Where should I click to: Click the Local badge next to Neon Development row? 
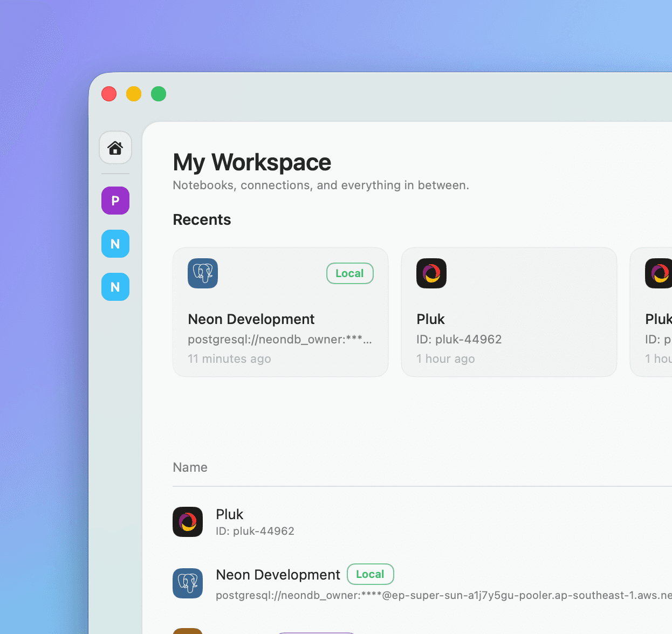pyautogui.click(x=370, y=574)
